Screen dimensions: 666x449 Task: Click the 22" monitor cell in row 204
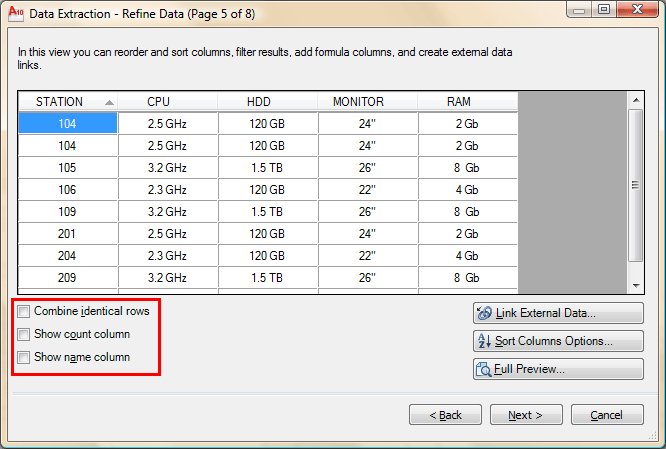[367, 256]
